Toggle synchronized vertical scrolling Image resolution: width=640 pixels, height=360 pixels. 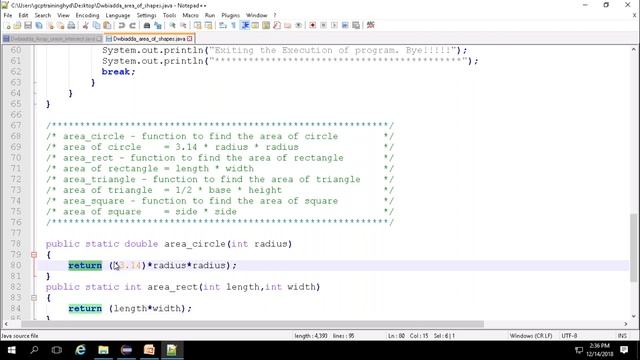(198, 25)
